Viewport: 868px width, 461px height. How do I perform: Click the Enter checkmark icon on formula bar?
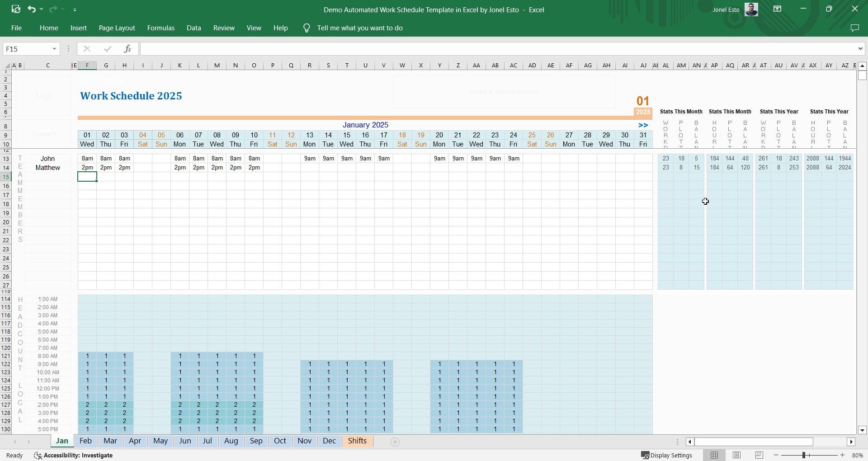pos(108,48)
